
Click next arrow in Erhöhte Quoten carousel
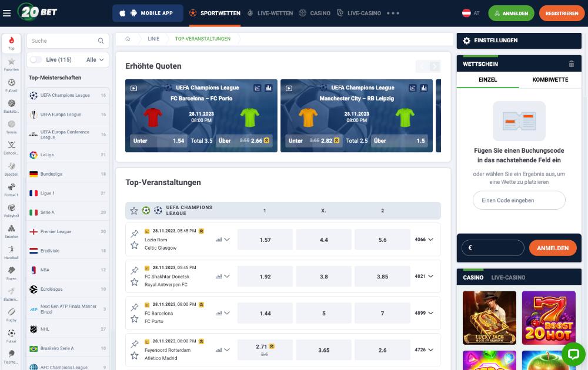click(x=435, y=66)
